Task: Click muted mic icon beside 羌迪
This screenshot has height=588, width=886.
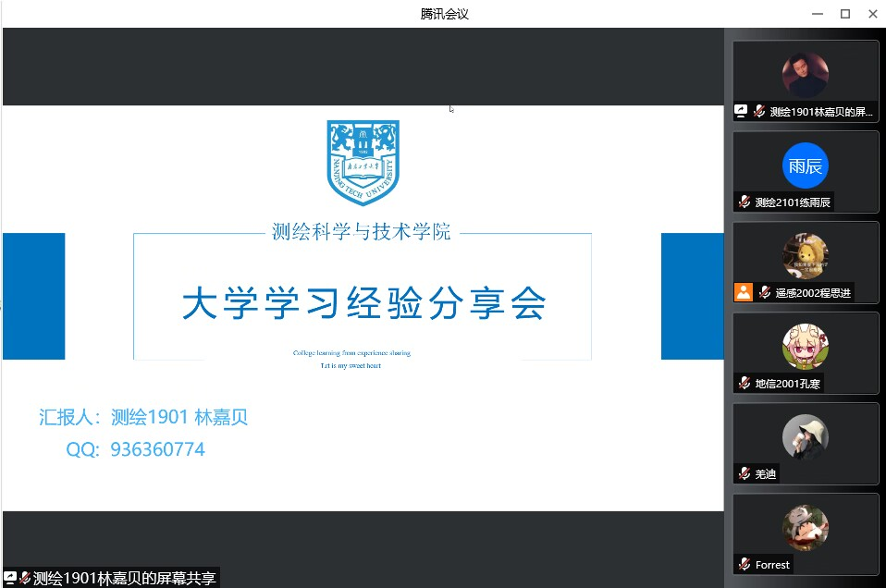Action: click(744, 473)
